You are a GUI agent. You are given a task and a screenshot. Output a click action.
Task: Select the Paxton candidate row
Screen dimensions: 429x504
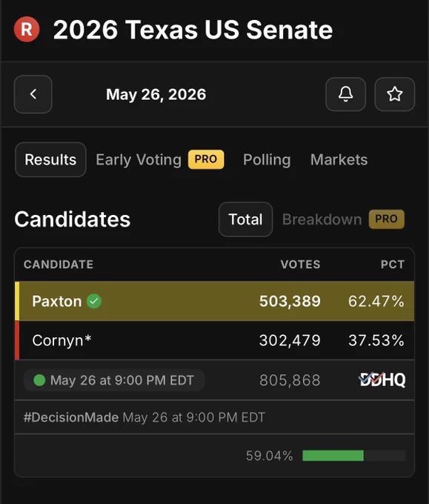point(214,301)
